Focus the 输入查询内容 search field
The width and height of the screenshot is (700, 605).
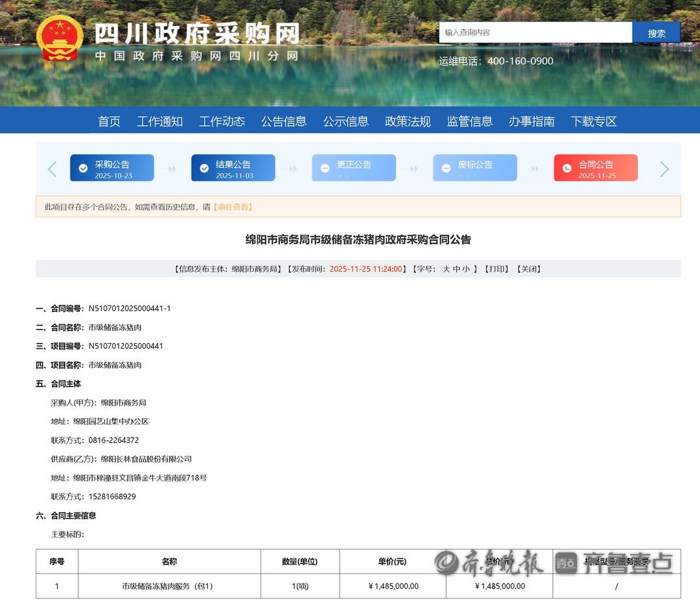535,32
